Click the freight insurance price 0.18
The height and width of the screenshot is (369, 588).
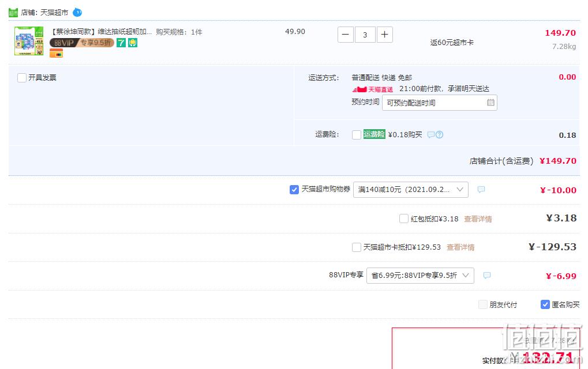click(x=567, y=135)
